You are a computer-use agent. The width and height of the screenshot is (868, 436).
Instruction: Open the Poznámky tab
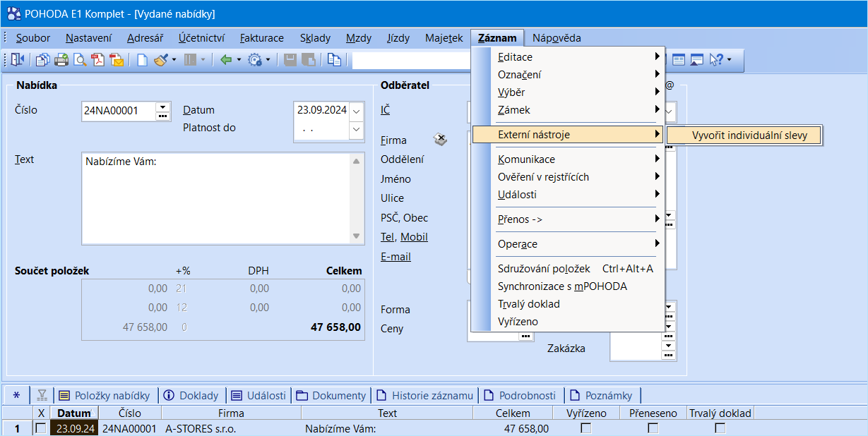pos(602,395)
